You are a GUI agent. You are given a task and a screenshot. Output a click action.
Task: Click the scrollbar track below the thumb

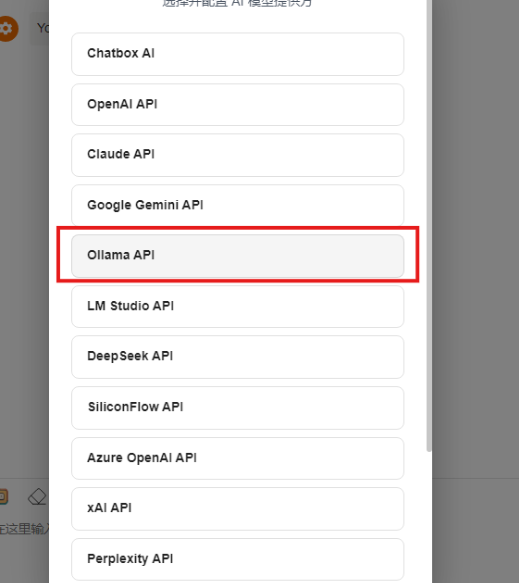click(429, 517)
